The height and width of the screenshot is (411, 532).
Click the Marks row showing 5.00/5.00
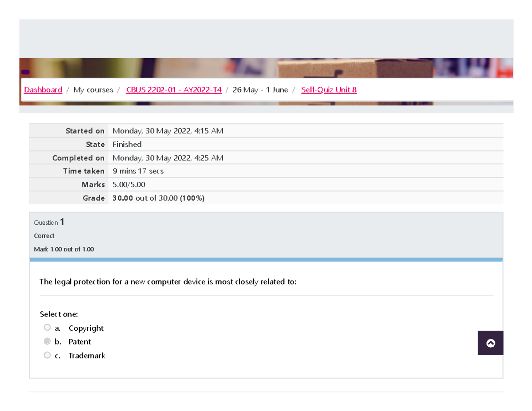[x=129, y=184]
